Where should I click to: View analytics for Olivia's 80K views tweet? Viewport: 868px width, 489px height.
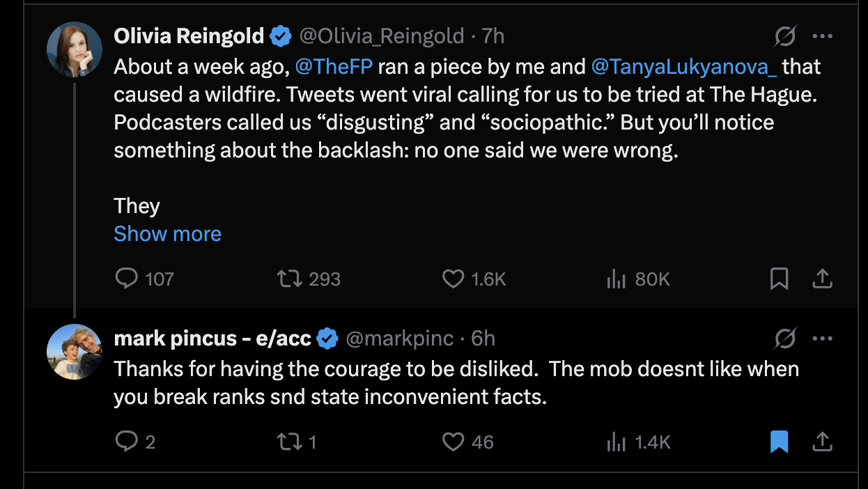pyautogui.click(x=617, y=279)
